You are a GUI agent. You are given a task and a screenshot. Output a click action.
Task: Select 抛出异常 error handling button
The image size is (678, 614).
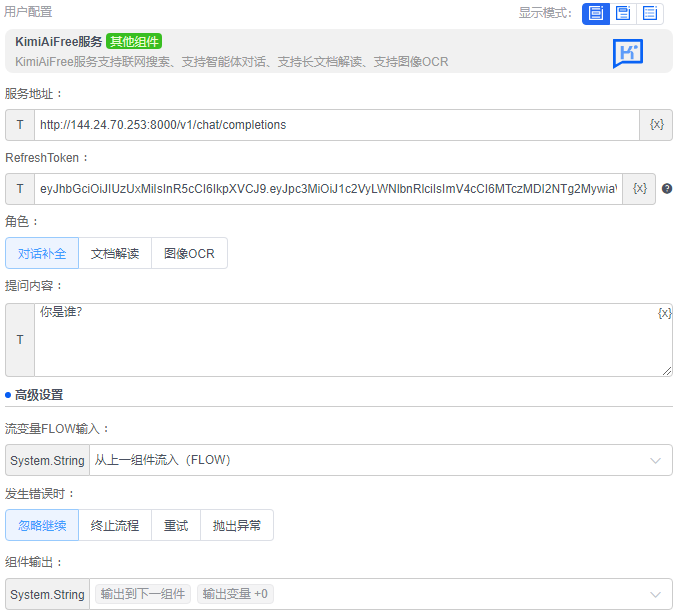click(237, 525)
